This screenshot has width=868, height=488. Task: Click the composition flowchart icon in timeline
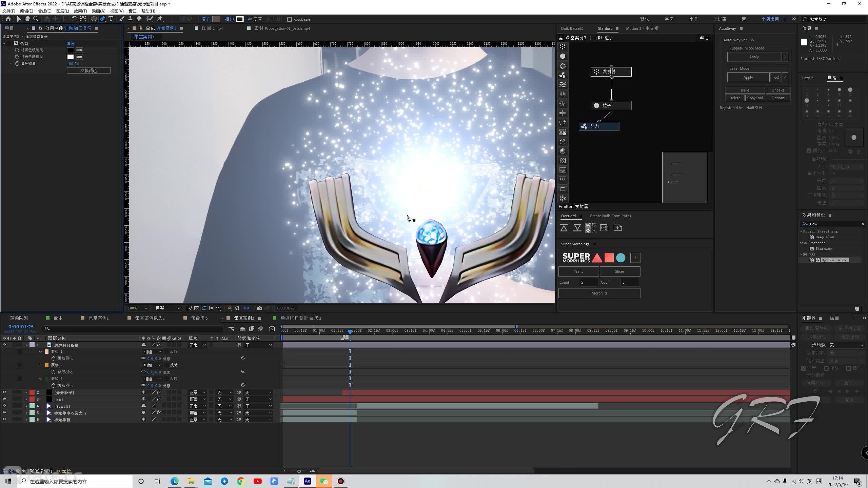tap(231, 329)
